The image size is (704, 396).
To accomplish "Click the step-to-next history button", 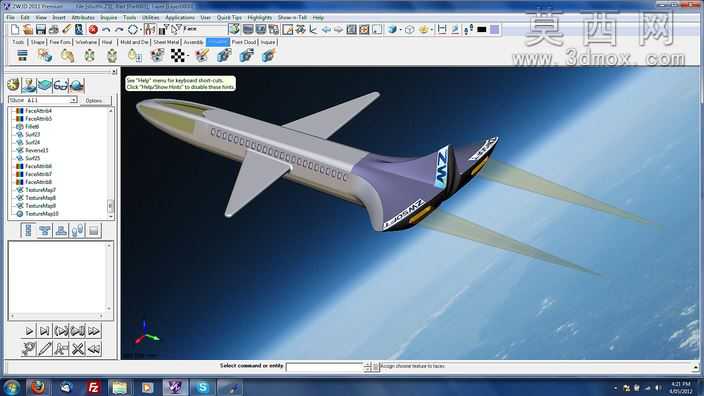I will (x=44, y=331).
